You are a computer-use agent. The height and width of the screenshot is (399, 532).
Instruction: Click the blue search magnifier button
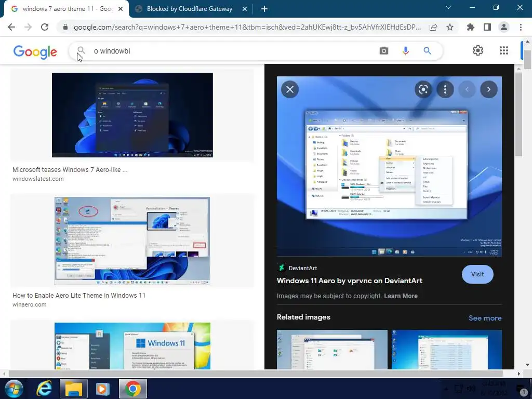(x=427, y=51)
